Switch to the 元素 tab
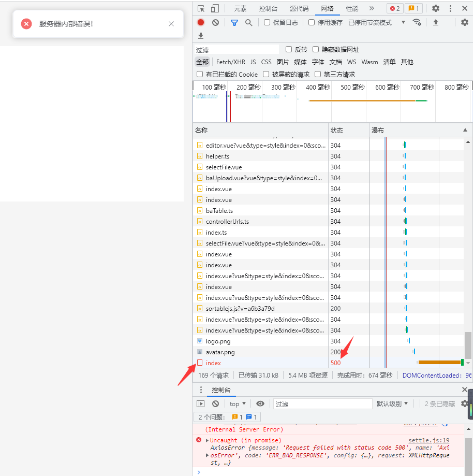Viewport: 473px width, 476px height. click(x=240, y=8)
